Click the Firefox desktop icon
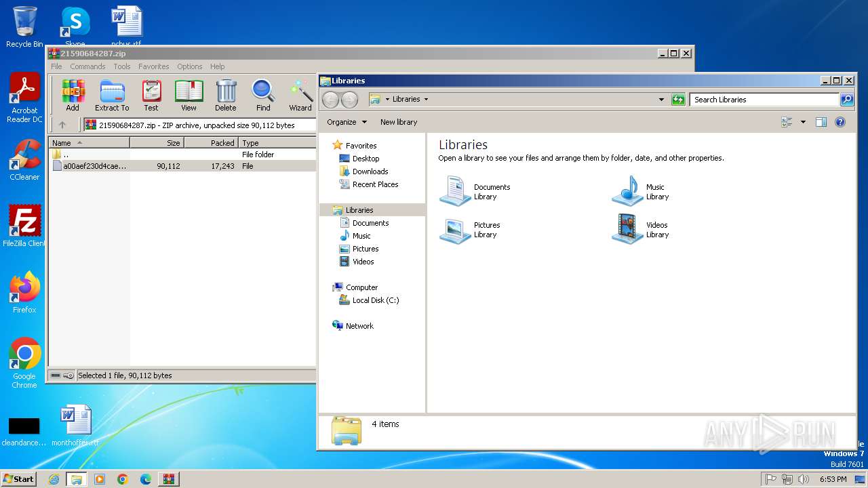The width and height of the screenshot is (868, 488). click(24, 292)
